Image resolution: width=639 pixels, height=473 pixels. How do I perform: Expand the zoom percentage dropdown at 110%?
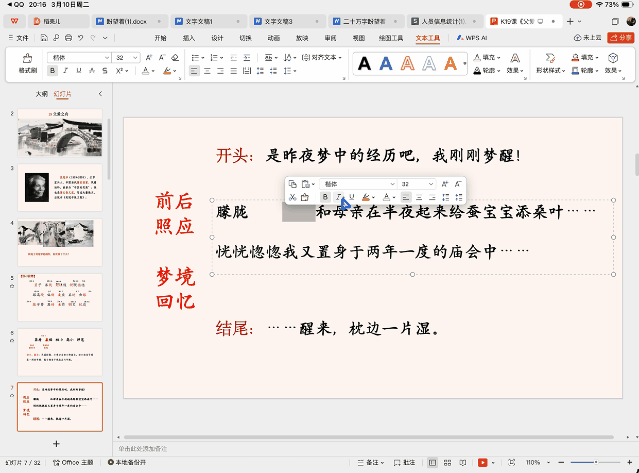click(548, 463)
